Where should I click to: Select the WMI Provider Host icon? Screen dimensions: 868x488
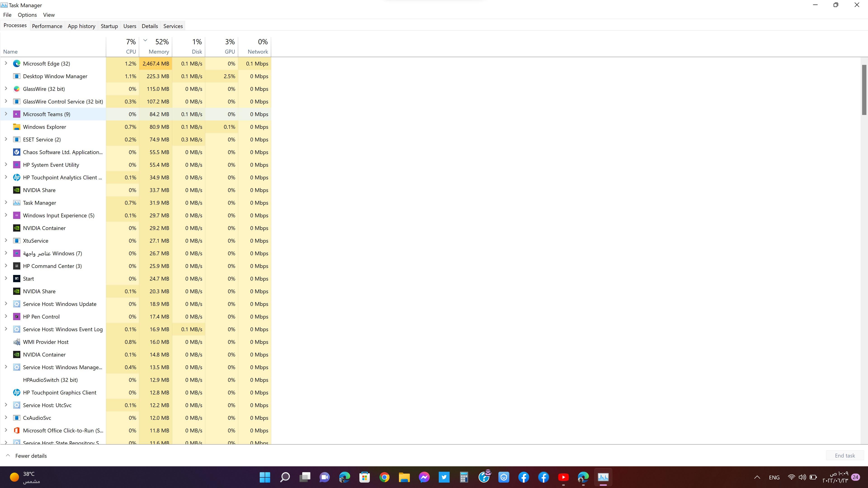click(17, 342)
